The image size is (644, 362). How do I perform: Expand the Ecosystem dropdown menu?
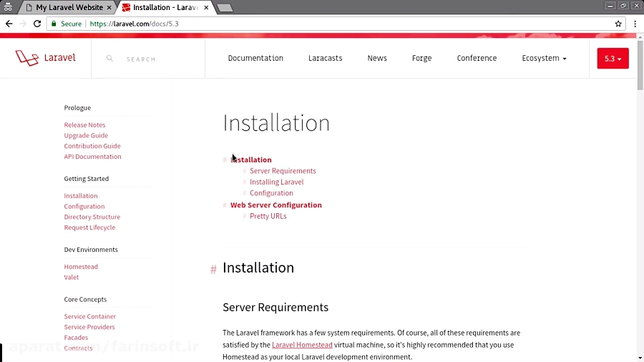544,59
